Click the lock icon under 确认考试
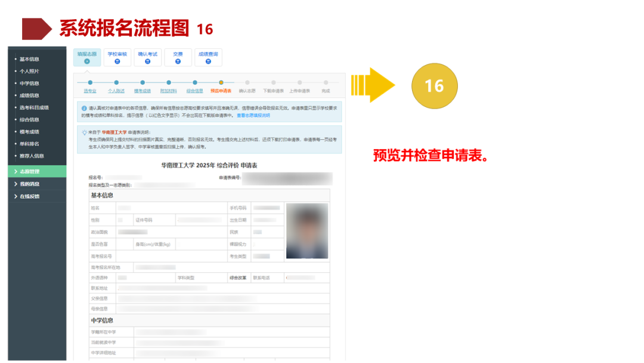Image resolution: width=644 pixels, height=363 pixels. click(147, 61)
